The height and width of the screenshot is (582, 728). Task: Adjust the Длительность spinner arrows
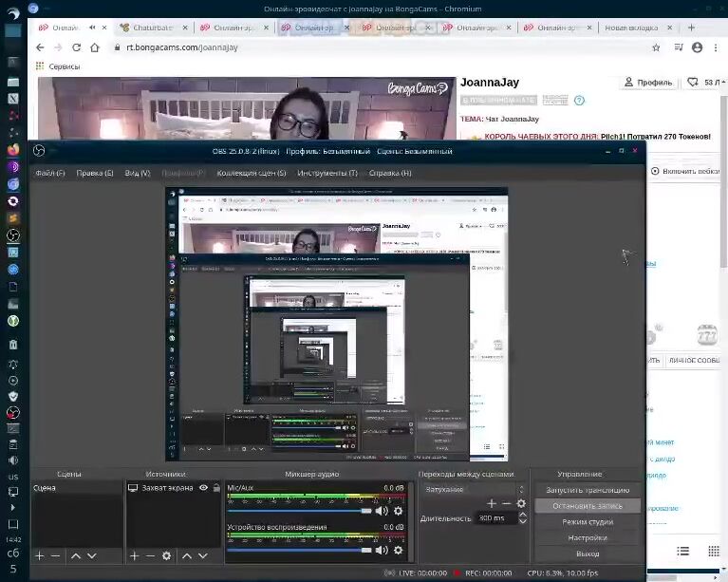522,518
